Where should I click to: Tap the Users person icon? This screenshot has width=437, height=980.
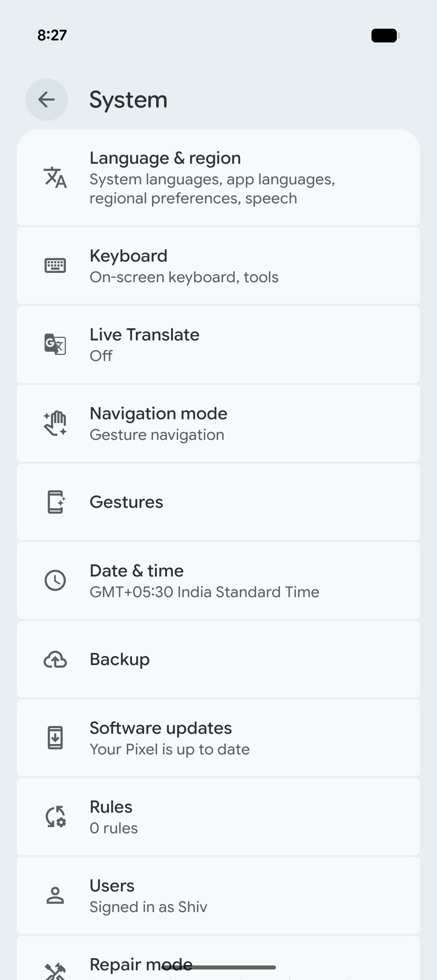[55, 895]
